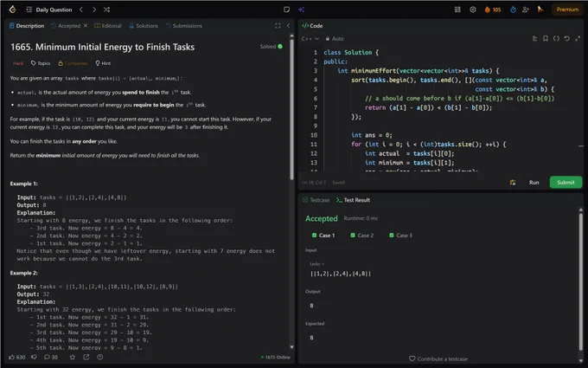
Task: Open the Editorial tab
Action: (x=108, y=25)
